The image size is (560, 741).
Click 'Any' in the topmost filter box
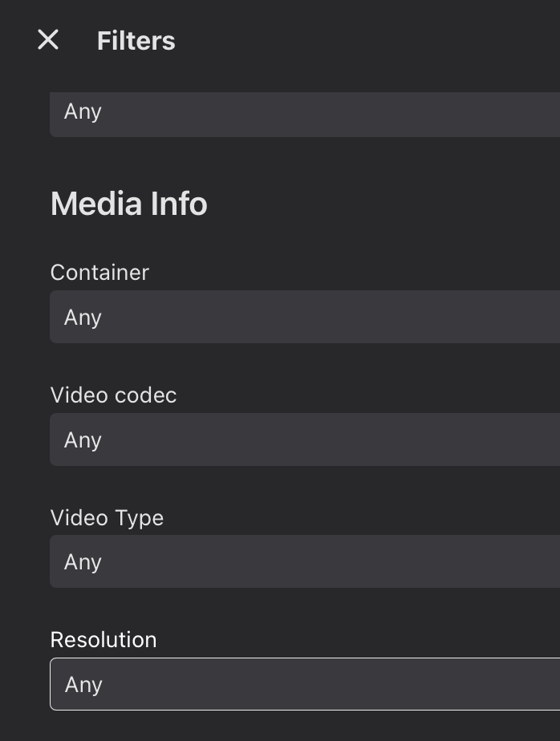click(83, 111)
